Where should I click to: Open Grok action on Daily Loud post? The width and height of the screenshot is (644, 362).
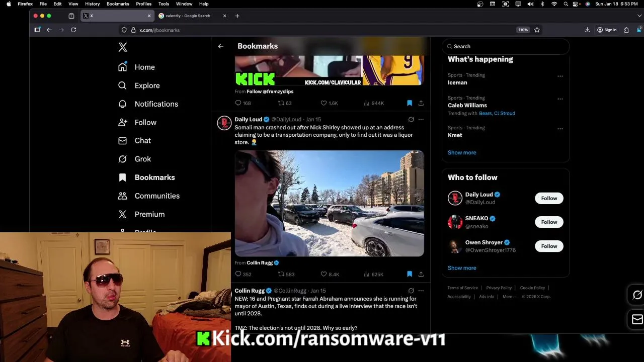pyautogui.click(x=411, y=120)
